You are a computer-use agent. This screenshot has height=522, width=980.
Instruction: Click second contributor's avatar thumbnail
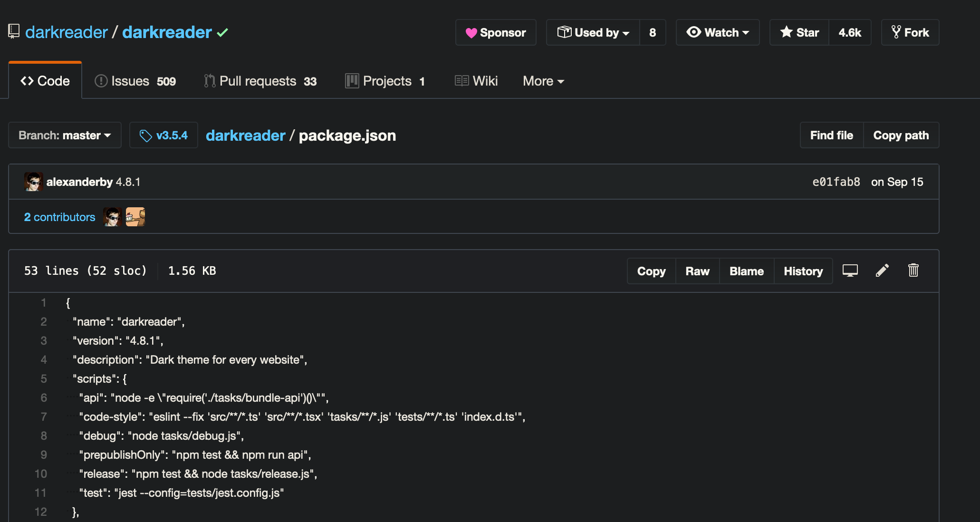pos(135,217)
